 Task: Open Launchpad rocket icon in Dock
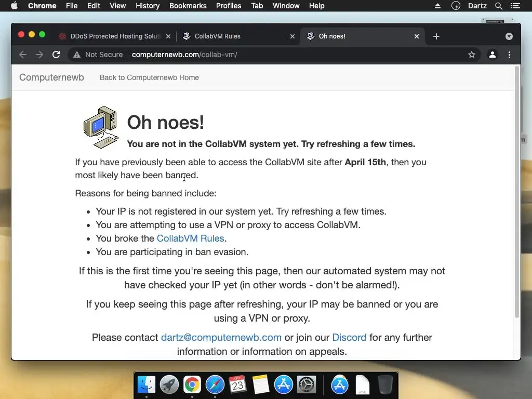tap(169, 385)
